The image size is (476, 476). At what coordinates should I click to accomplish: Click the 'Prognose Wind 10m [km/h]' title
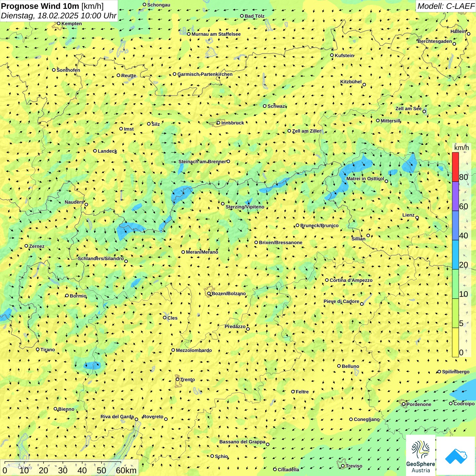(52, 6)
